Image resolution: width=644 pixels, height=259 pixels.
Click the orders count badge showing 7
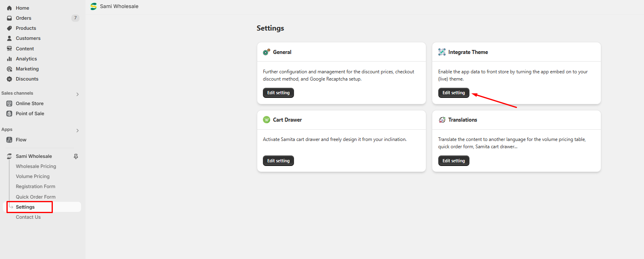(x=75, y=18)
